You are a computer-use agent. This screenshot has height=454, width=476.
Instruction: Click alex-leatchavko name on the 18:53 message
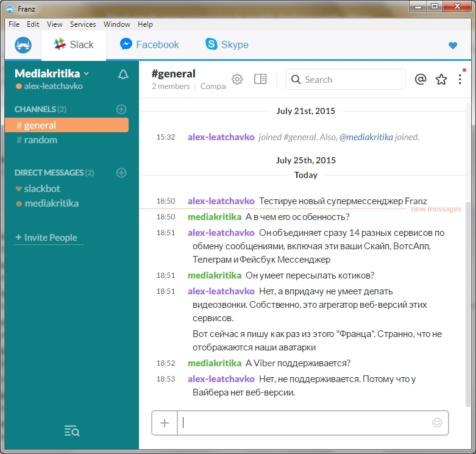point(221,379)
